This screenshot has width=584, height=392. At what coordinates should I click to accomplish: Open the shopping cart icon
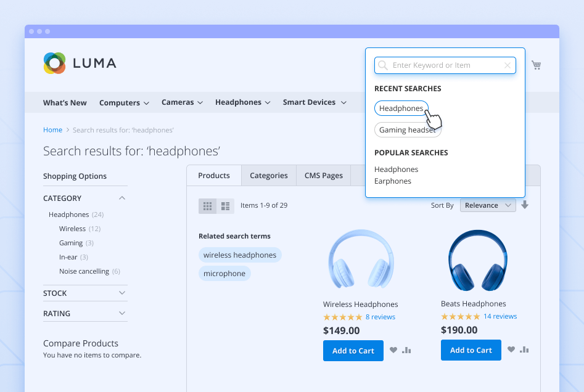[536, 65]
